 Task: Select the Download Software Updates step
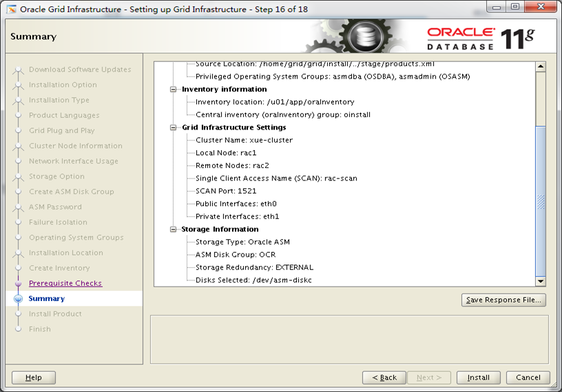(80, 69)
